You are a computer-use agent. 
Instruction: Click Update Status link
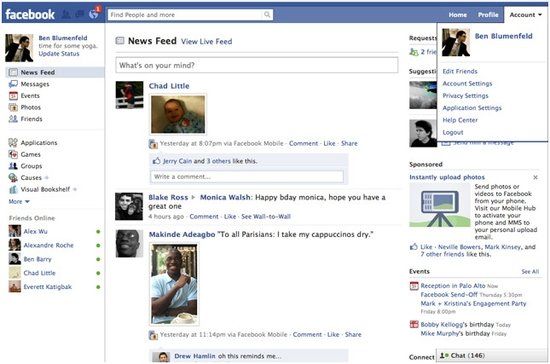tap(59, 53)
